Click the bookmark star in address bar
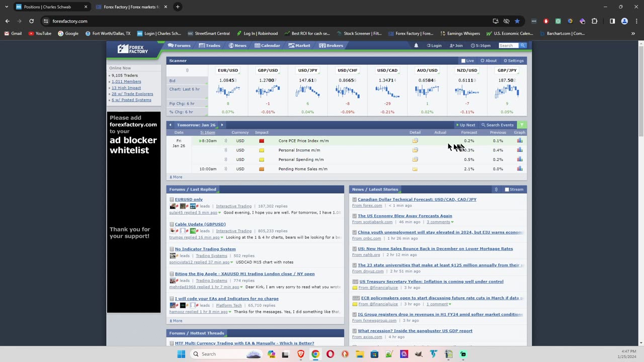Viewport: 644px width, 362px height. tap(517, 21)
